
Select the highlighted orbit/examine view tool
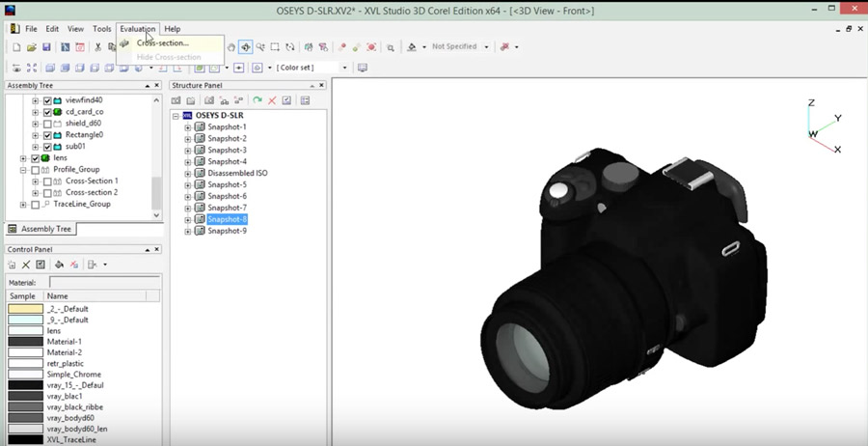pos(245,47)
